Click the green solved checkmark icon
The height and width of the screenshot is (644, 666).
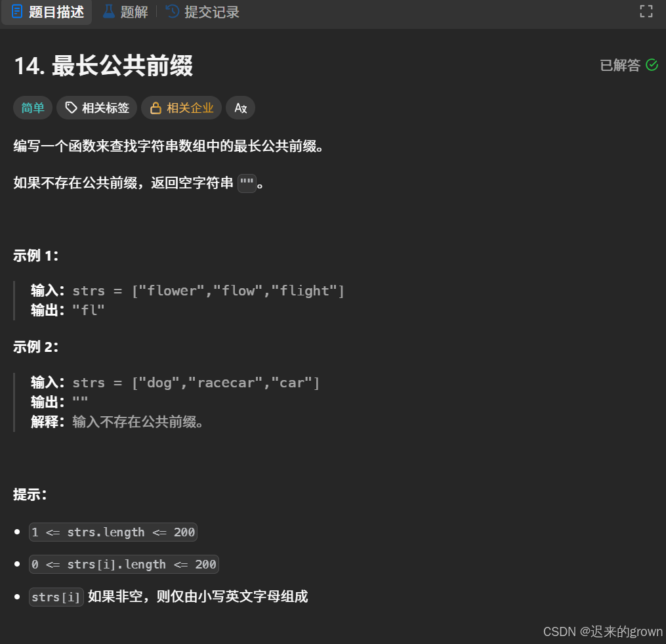[x=652, y=64]
